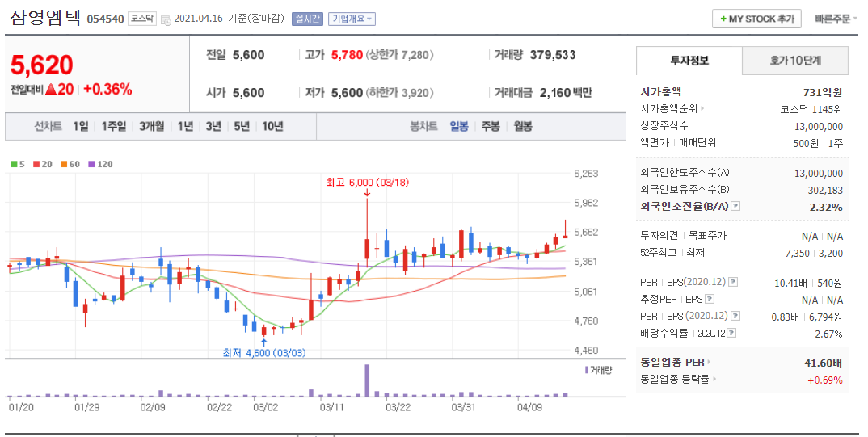Click the 고가 value 5,780
Viewport: 868px width, 437px height.
[x=347, y=55]
